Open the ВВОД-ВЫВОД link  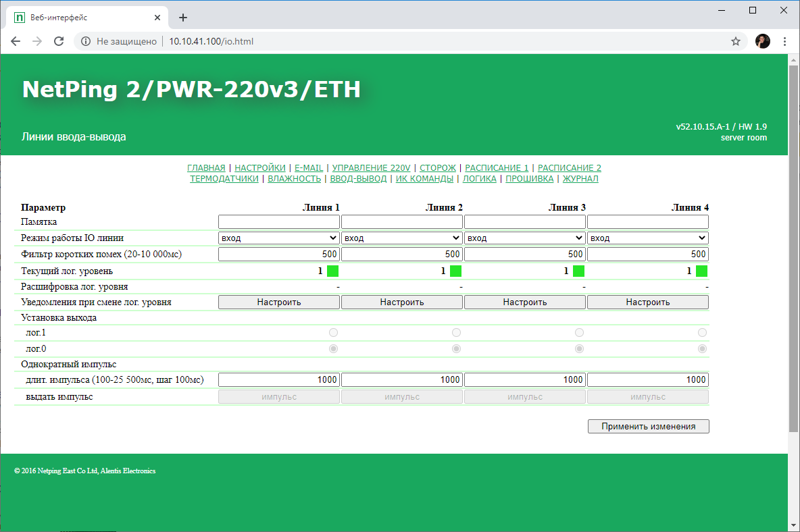tap(358, 178)
